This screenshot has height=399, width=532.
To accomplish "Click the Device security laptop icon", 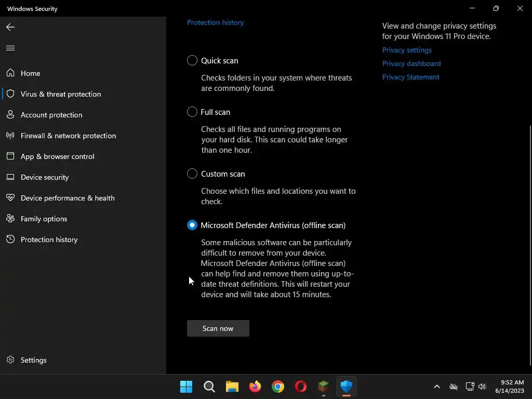I will pyautogui.click(x=10, y=177).
